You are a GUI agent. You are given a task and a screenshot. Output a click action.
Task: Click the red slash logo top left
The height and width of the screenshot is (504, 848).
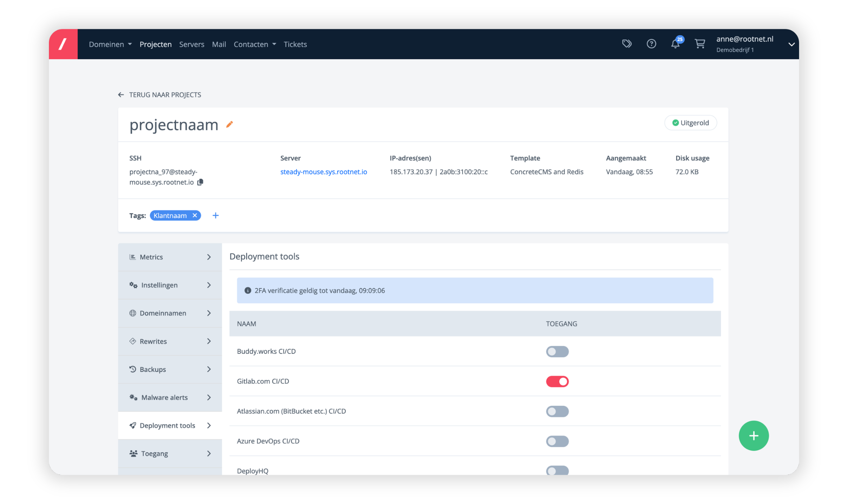click(x=63, y=43)
